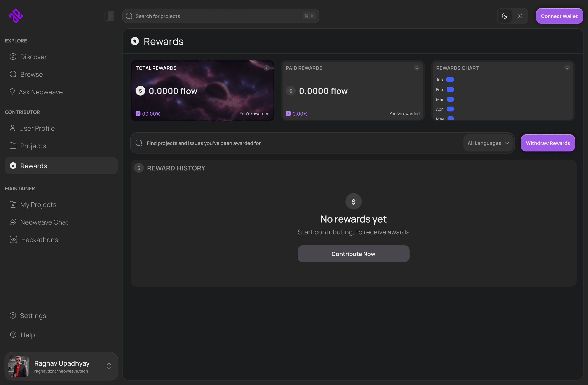The image size is (588, 385).
Task: Click the Neoweave logo icon
Action: point(16,16)
